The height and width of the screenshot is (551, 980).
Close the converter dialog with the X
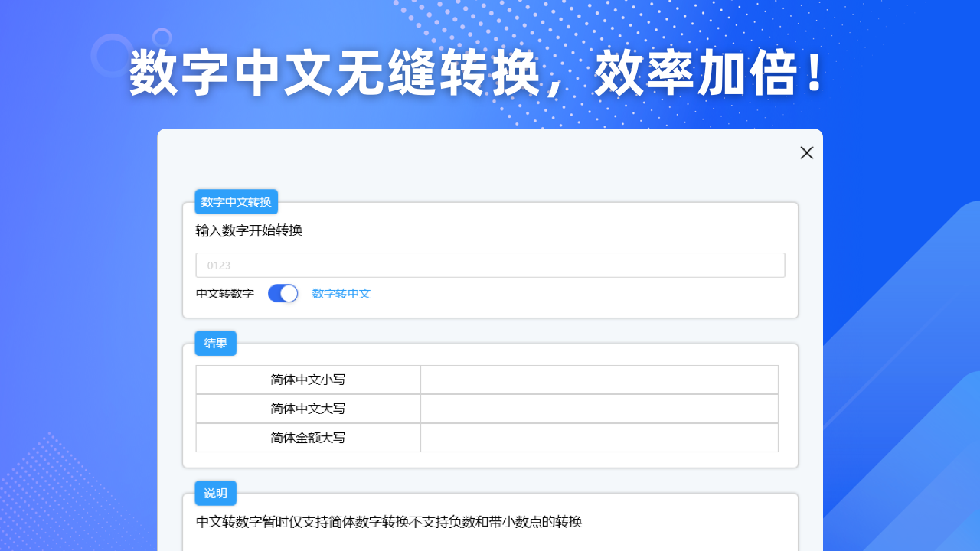[806, 152]
